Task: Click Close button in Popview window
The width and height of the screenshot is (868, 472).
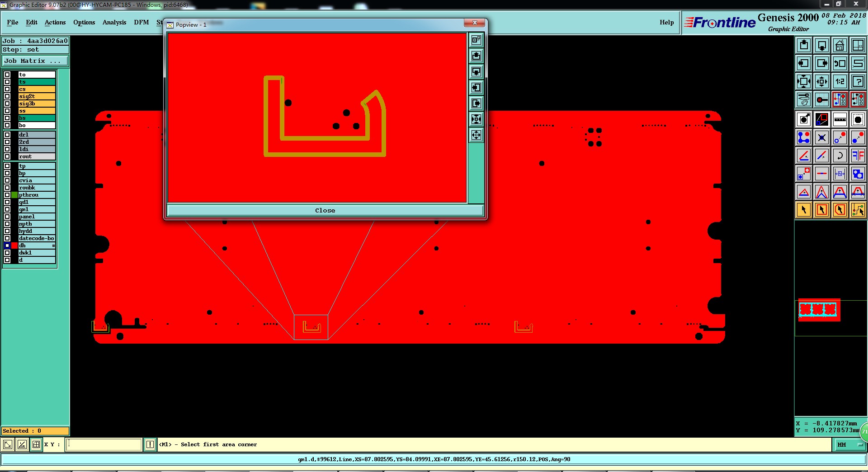Action: point(325,210)
